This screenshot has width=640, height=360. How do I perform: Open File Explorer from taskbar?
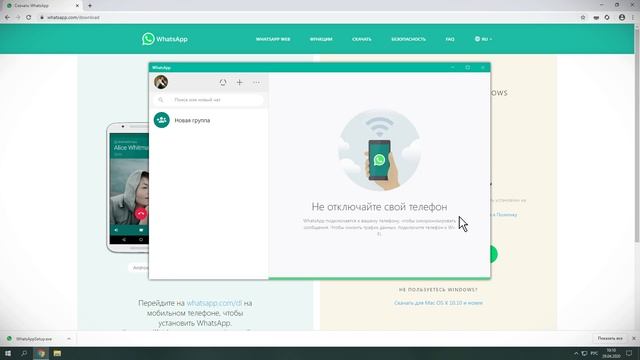[57, 353]
